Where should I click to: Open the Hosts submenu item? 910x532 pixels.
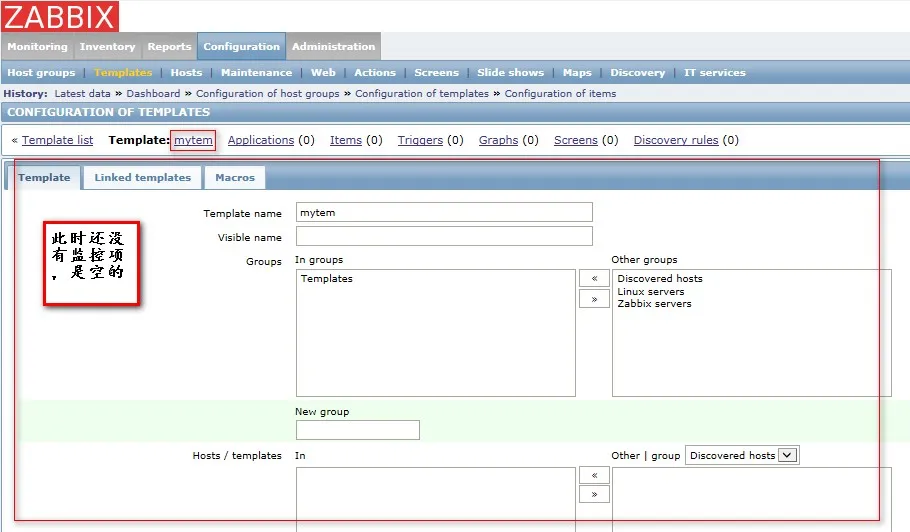[x=186, y=73]
